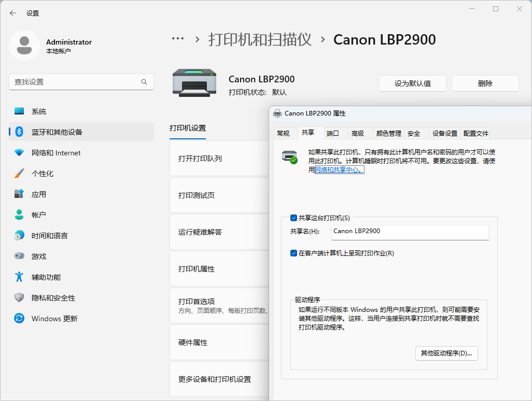
Task: Select the Bluetooth icon for 蓝牙和其他设备
Action: (x=19, y=132)
